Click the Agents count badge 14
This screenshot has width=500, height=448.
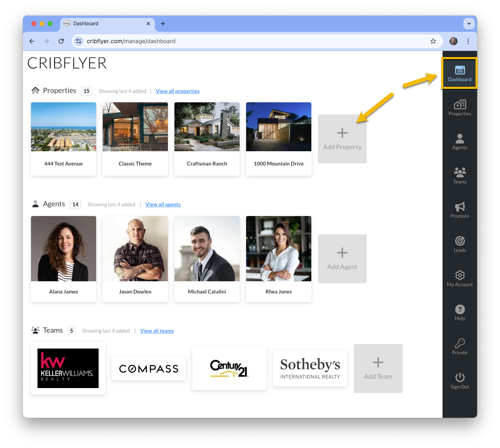75,205
